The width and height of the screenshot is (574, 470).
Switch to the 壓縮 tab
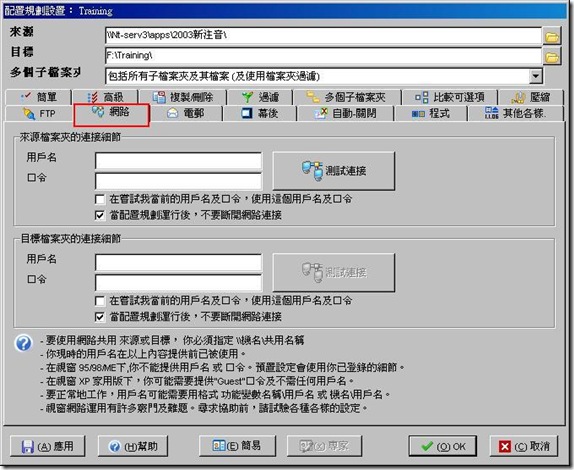tap(530, 97)
